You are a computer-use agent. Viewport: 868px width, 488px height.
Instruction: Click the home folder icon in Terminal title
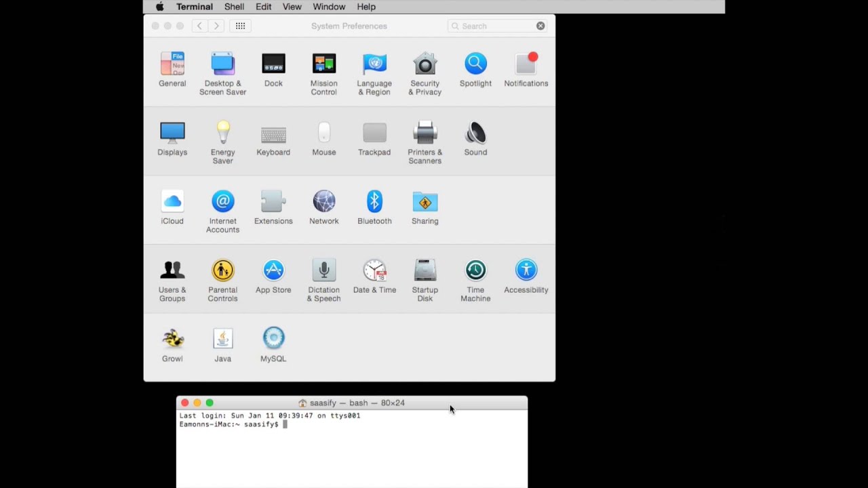click(x=302, y=403)
